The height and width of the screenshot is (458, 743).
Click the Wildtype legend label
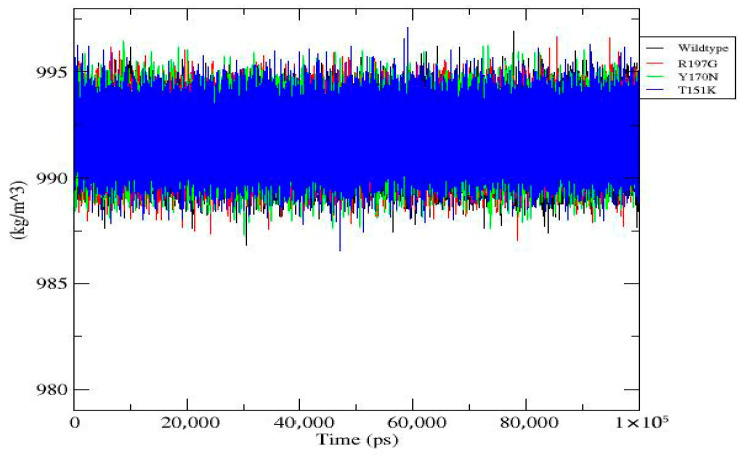coord(702,48)
